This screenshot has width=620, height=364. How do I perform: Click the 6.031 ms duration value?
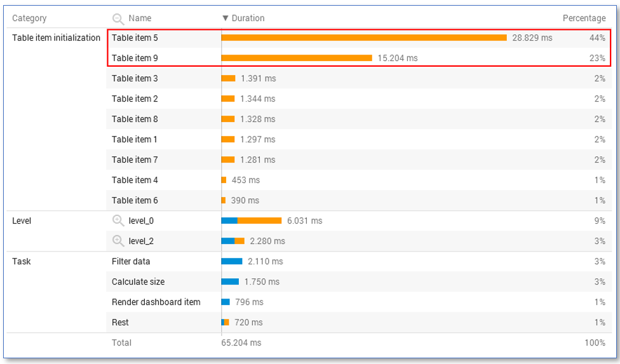pyautogui.click(x=304, y=221)
